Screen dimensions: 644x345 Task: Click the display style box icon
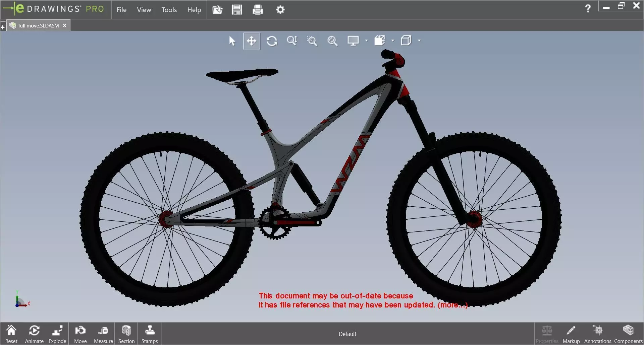coord(406,41)
